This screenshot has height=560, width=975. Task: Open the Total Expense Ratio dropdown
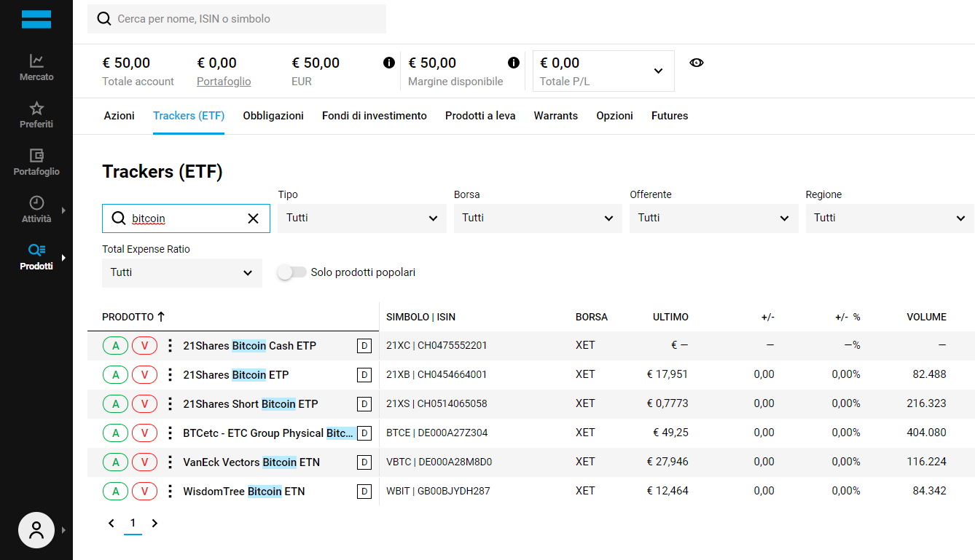(x=182, y=272)
